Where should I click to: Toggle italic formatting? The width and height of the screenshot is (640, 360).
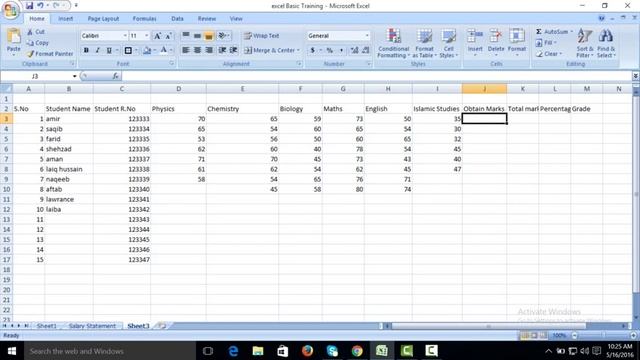98,50
